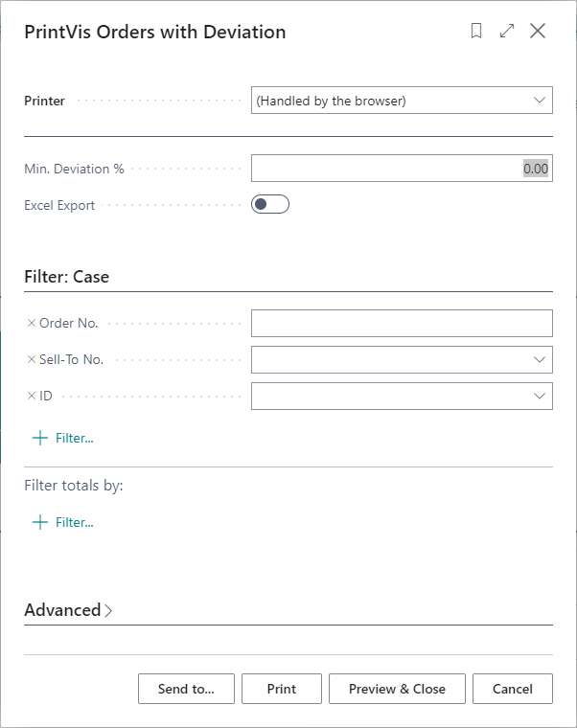577x728 pixels.
Task: Open the Printer dropdown
Action: tap(402, 101)
